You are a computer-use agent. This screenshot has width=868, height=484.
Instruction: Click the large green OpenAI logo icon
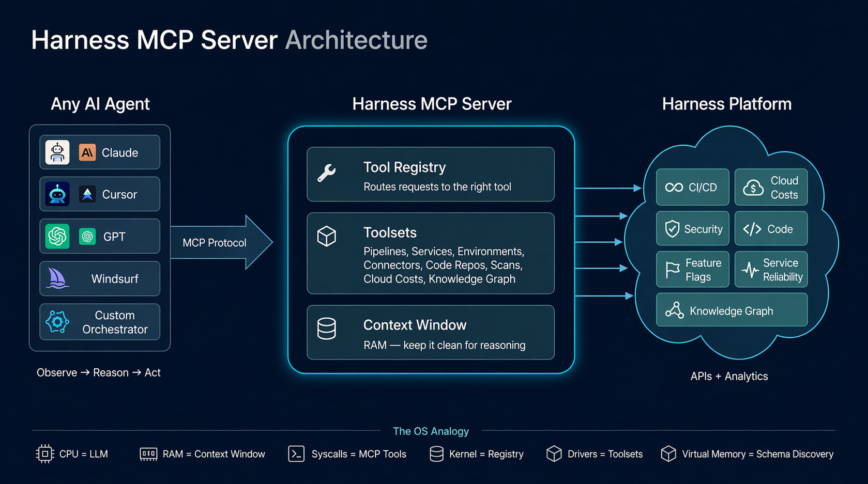click(57, 237)
